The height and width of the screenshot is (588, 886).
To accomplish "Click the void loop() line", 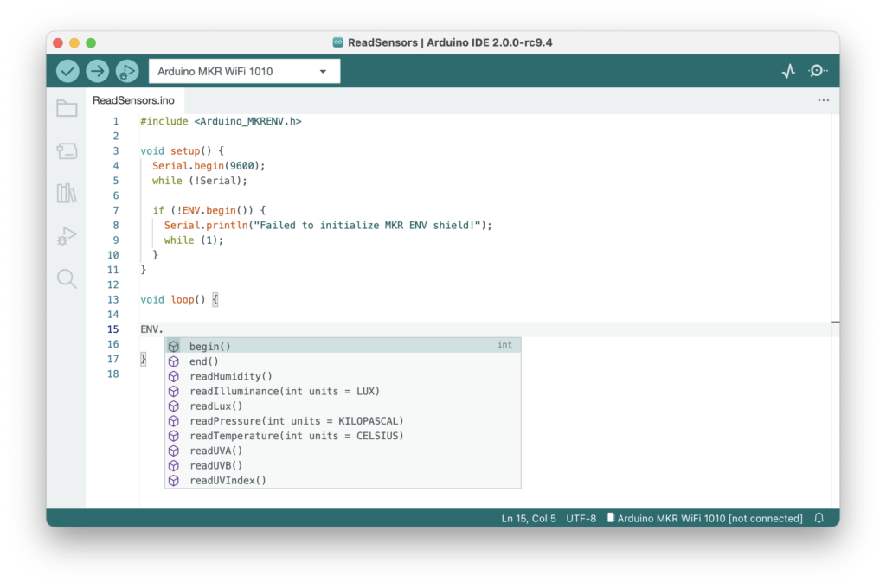I will [x=179, y=299].
